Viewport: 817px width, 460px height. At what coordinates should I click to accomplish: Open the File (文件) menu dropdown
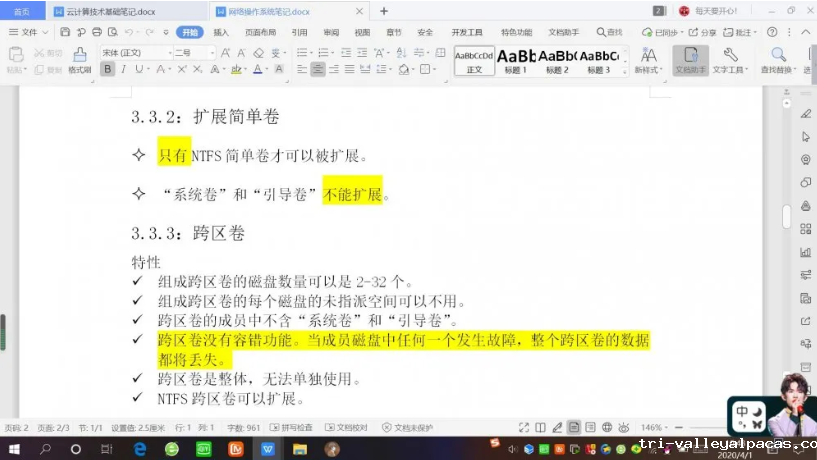click(x=28, y=32)
